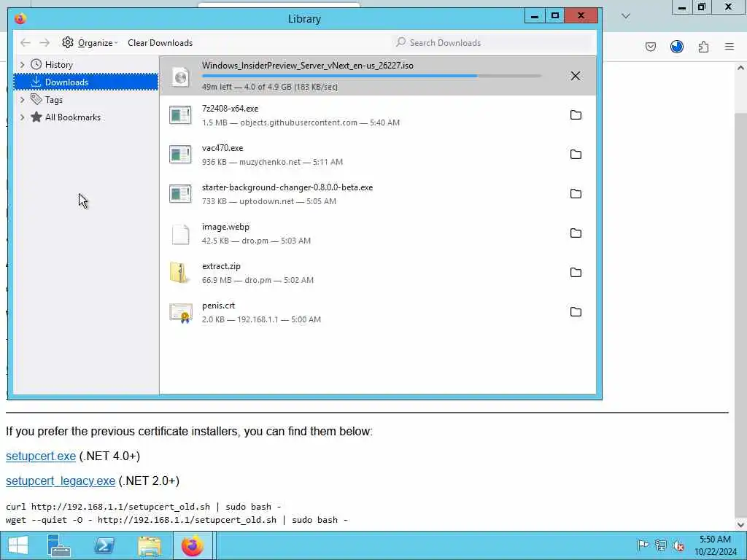Select History in the sidebar
The height and width of the screenshot is (560, 747).
[58, 64]
